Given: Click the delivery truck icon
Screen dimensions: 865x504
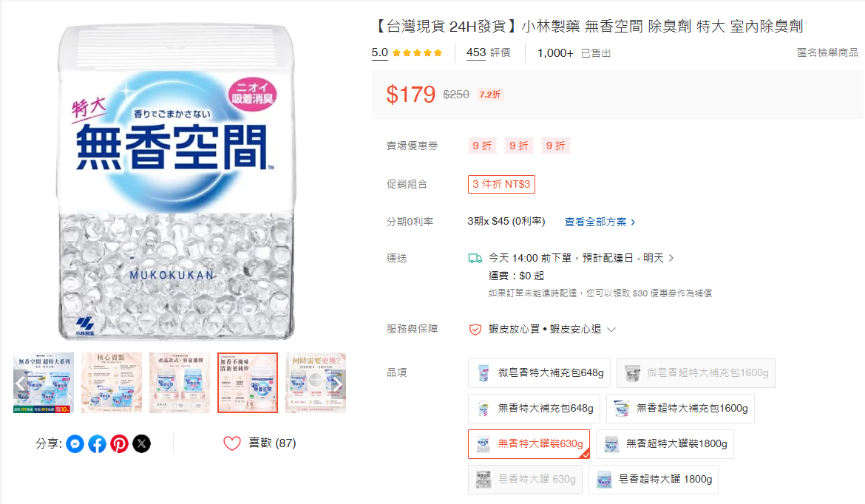Looking at the screenshot, I should click(475, 258).
